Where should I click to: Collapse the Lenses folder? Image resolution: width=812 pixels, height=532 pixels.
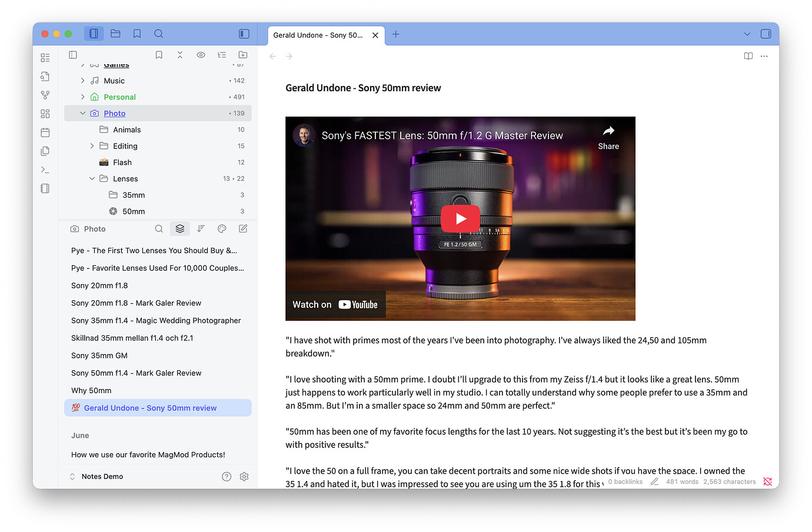[x=92, y=178]
